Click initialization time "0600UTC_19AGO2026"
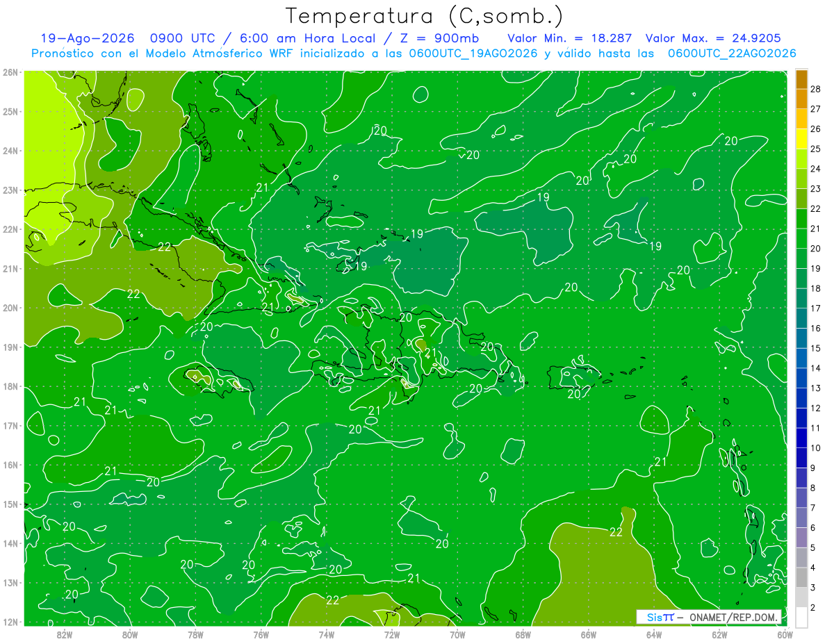The height and width of the screenshot is (644, 834). pyautogui.click(x=473, y=53)
